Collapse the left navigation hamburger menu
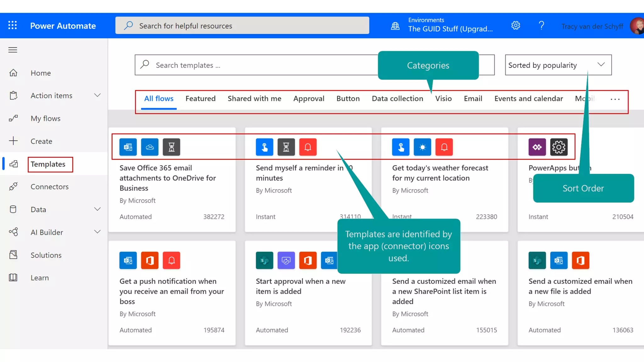The height and width of the screenshot is (362, 644). click(x=13, y=50)
